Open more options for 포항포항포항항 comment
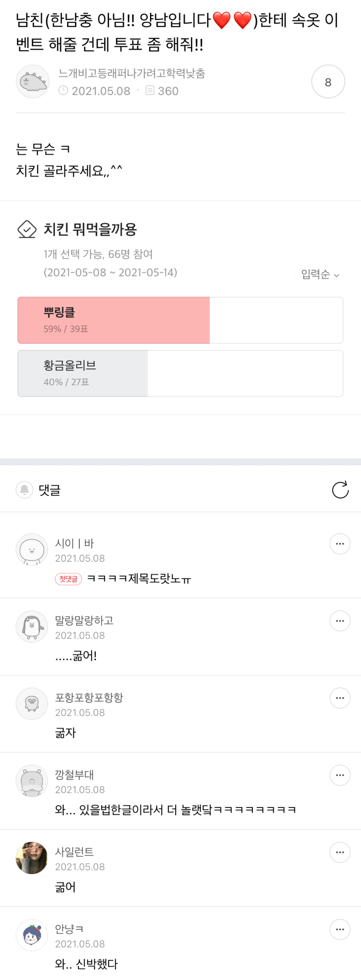 click(x=340, y=698)
